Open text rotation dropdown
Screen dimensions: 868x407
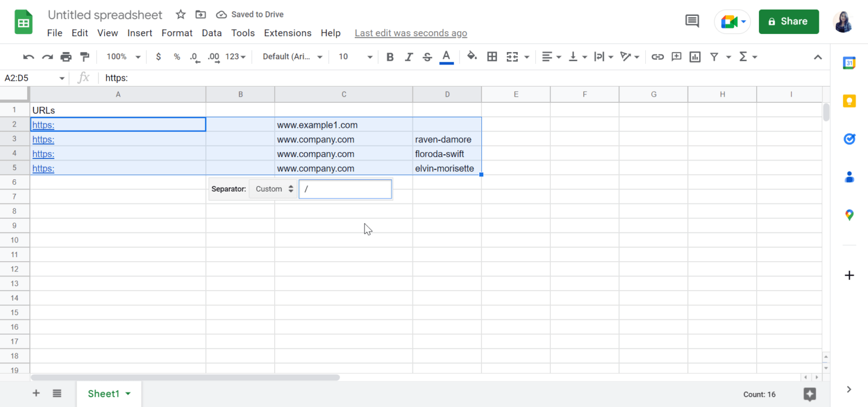[630, 57]
